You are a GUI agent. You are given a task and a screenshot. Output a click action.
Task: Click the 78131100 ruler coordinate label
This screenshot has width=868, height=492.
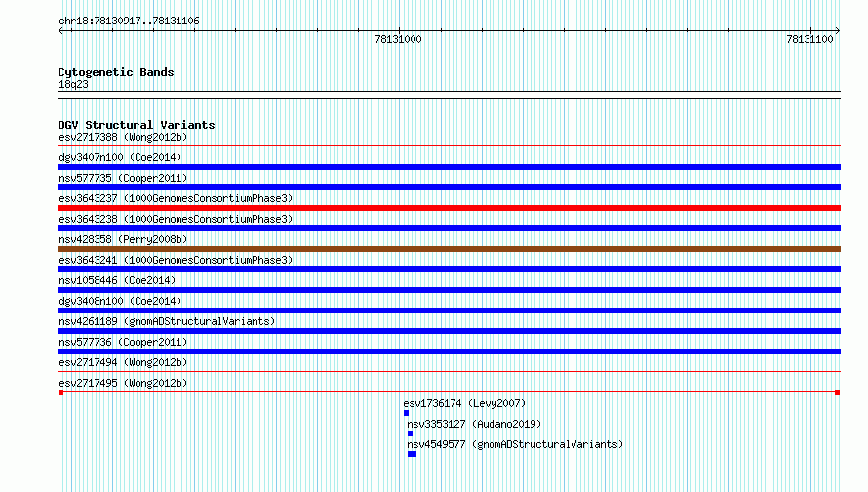coord(809,39)
